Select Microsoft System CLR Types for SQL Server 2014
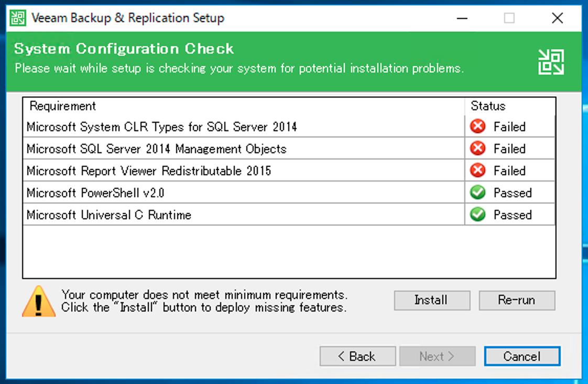Image resolution: width=588 pixels, height=384 pixels. click(x=289, y=126)
